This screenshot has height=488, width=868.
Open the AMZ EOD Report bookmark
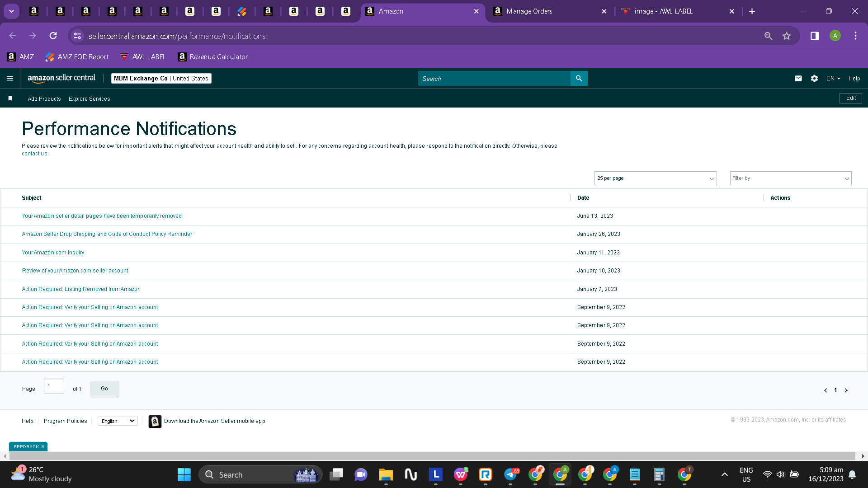[x=77, y=57]
